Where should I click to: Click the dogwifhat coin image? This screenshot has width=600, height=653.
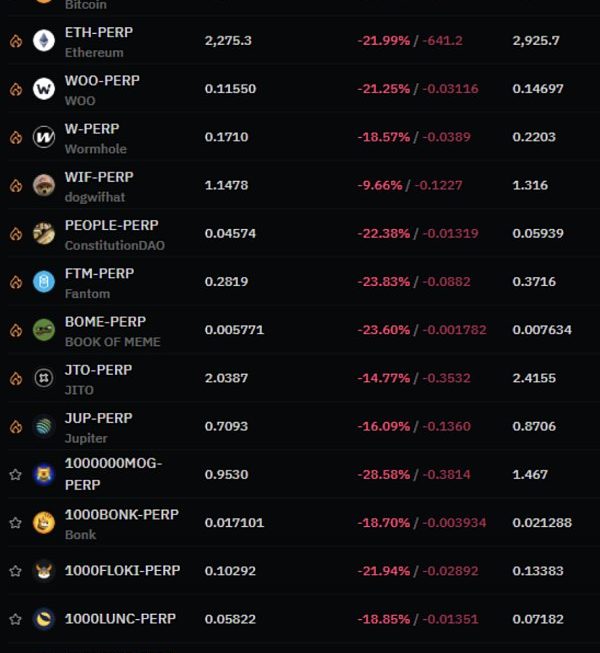[x=44, y=185]
